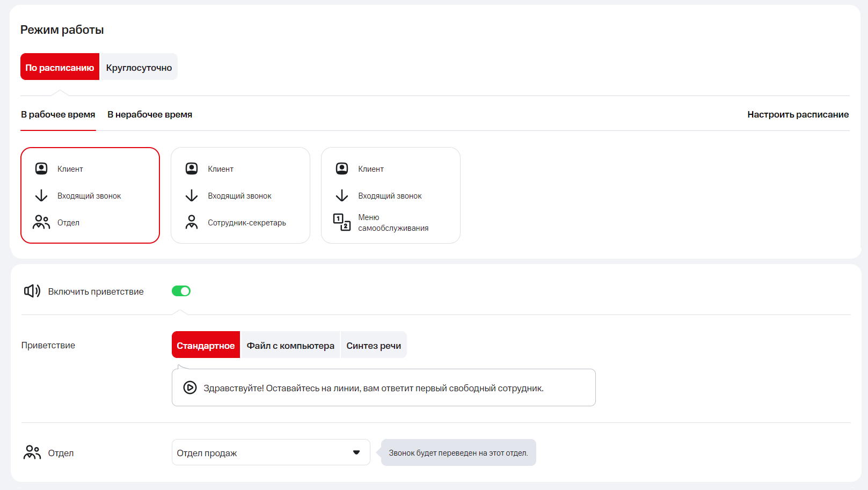Switch to В нерабочее время tab
Screen dimensions: 868x490
click(150, 114)
